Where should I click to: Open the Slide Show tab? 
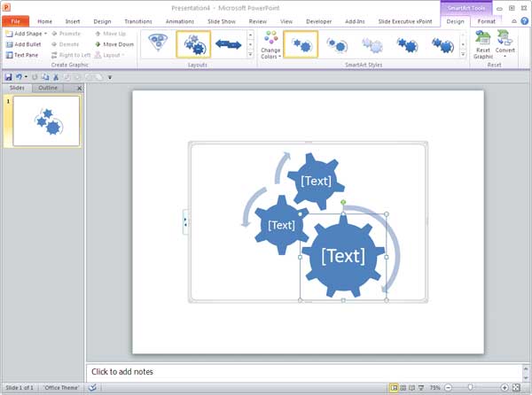coord(222,21)
